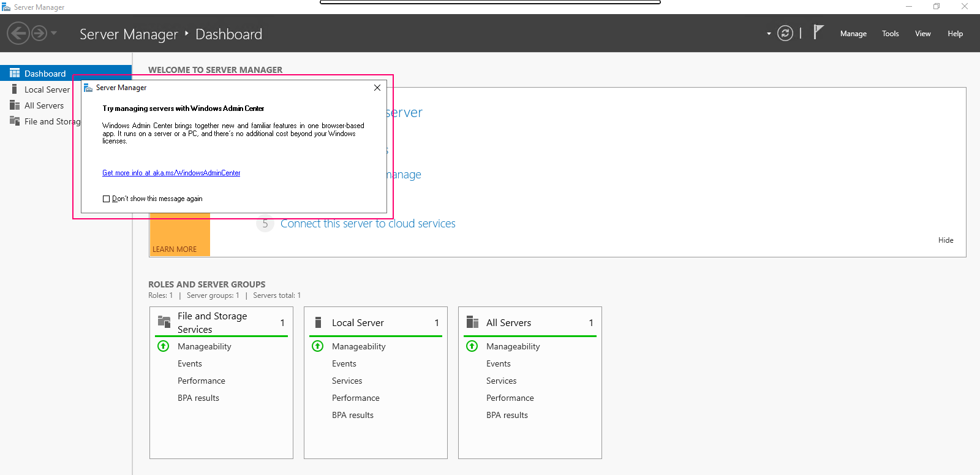980x475 pixels.
Task: Click the green Manageability icon under All Servers
Action: [472, 346]
